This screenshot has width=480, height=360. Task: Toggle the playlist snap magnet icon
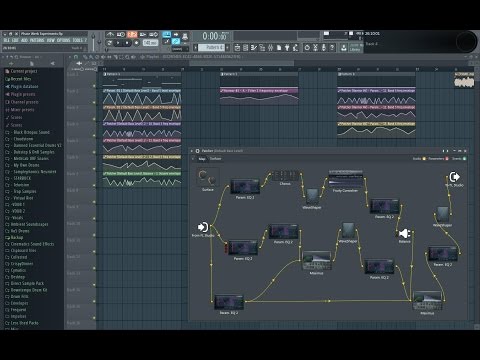coord(76,57)
